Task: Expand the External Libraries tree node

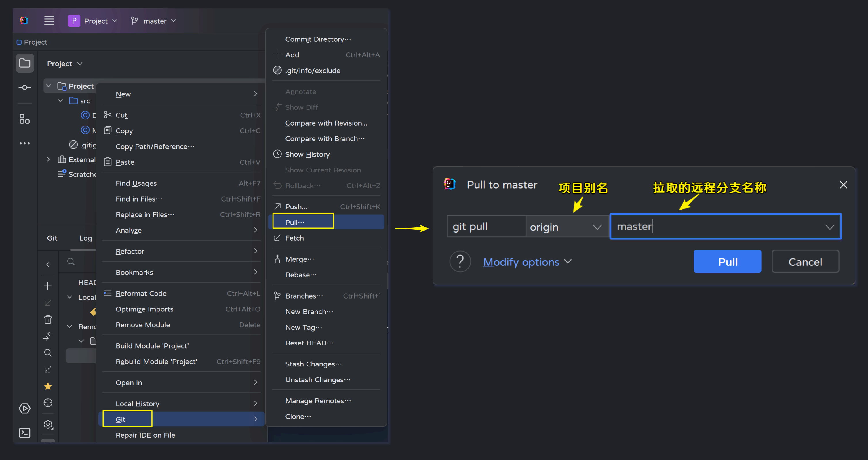Action: coord(48,159)
